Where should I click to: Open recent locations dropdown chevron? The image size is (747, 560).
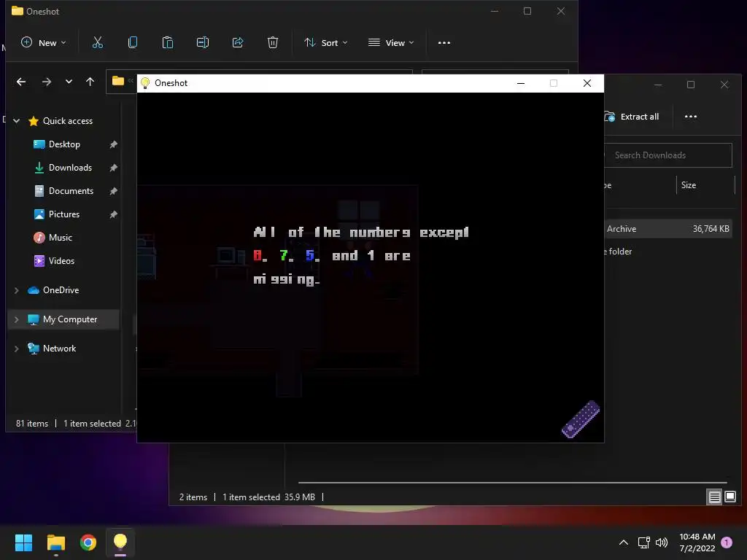tap(69, 82)
